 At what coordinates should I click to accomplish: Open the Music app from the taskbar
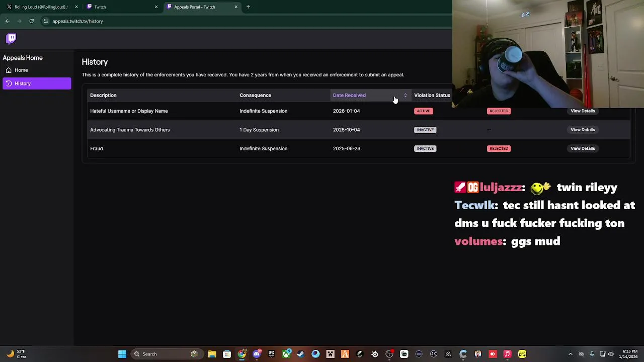click(507, 354)
